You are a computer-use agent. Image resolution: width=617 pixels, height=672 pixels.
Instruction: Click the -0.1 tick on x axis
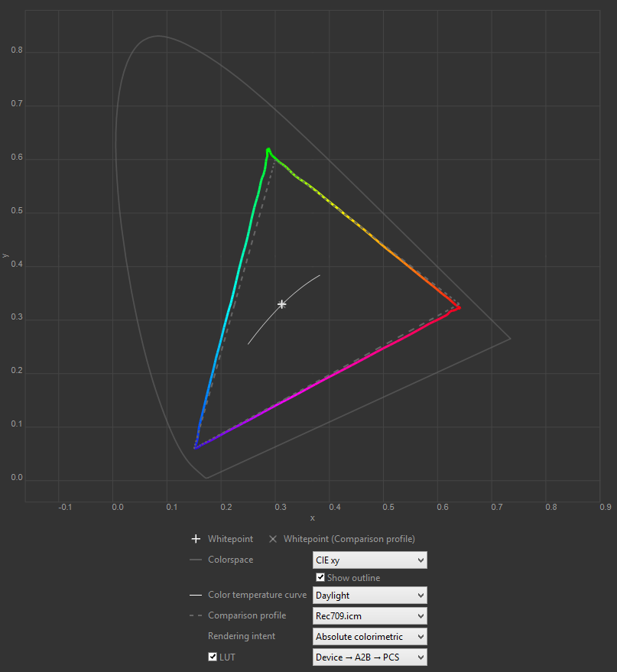65,507
